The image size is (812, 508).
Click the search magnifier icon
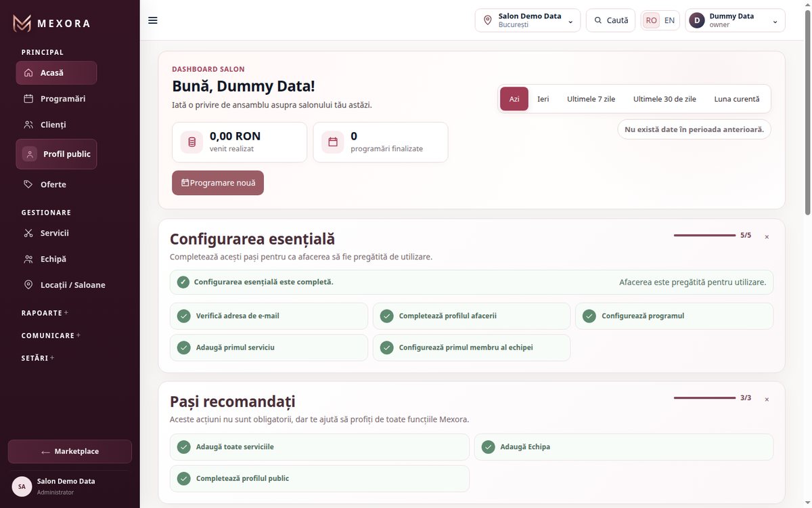pyautogui.click(x=598, y=20)
